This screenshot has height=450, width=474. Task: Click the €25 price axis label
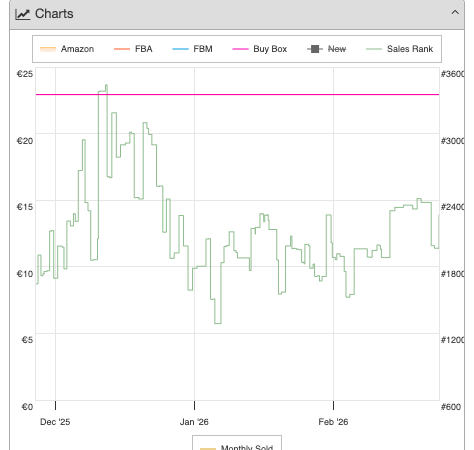click(25, 74)
